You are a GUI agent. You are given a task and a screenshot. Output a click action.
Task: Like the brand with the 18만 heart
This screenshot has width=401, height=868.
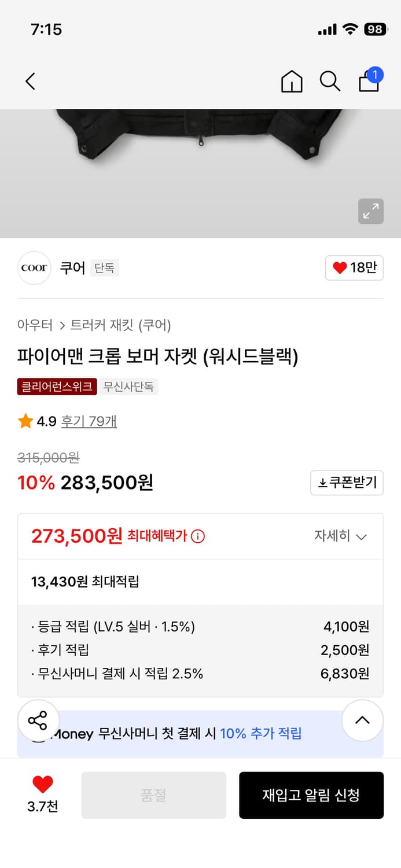pyautogui.click(x=354, y=268)
